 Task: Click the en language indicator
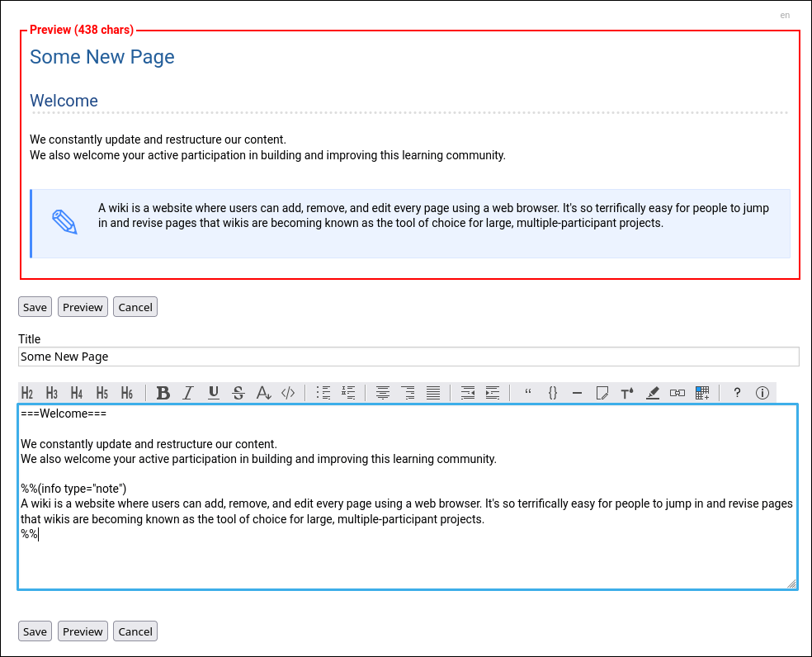(785, 15)
